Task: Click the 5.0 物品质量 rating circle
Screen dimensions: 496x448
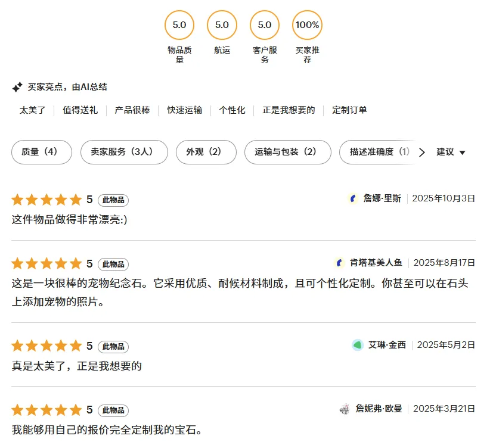Action: [179, 25]
